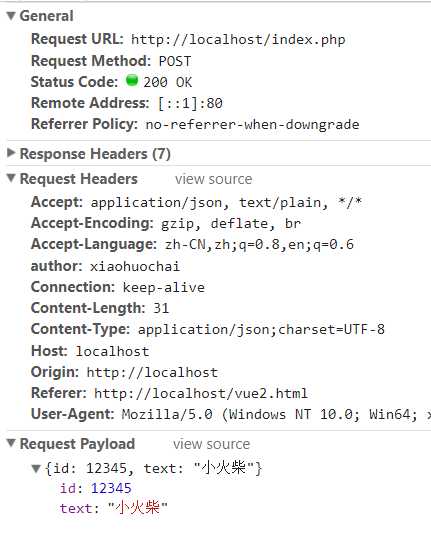Viewport: 431px width, 535px height.
Task: Collapse the Request Headers section triangle
Action: coord(11,178)
